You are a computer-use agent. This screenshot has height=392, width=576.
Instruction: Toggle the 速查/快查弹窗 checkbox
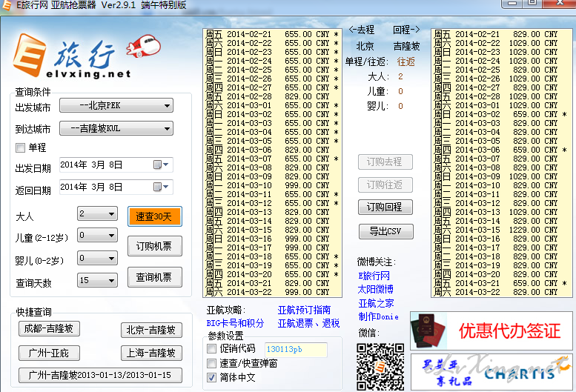(211, 363)
